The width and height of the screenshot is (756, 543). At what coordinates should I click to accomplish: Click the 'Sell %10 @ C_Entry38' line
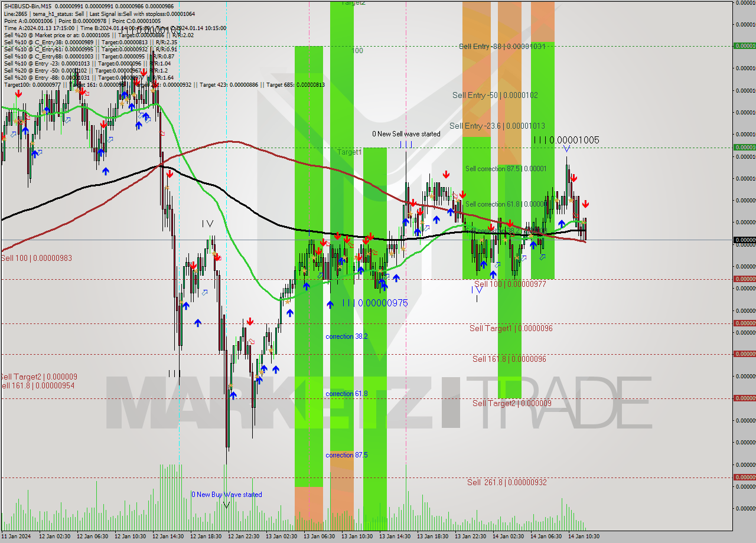[90, 42]
